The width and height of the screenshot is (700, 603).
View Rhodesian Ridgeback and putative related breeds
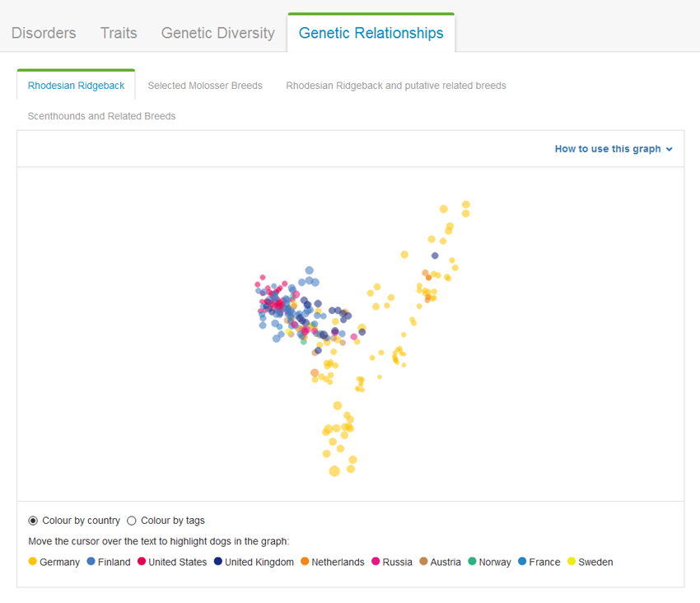396,86
